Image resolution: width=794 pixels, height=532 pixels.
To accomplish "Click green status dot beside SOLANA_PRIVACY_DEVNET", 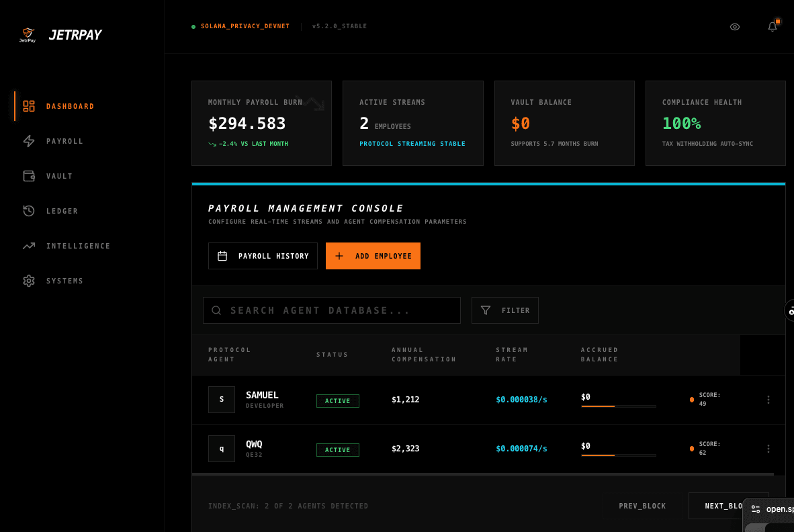I will 193,27.
